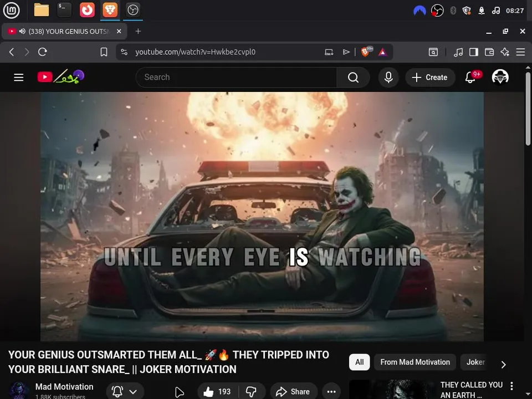This screenshot has height=399, width=532.
Task: Open THEY CALLED YOU AN EARTH title
Action: pyautogui.click(x=471, y=390)
